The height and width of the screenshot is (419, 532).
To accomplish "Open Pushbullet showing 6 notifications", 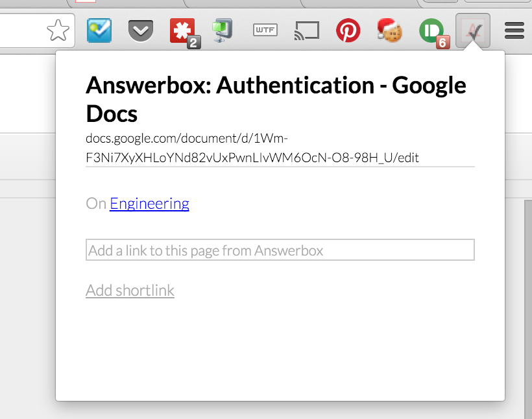I will click(431, 30).
